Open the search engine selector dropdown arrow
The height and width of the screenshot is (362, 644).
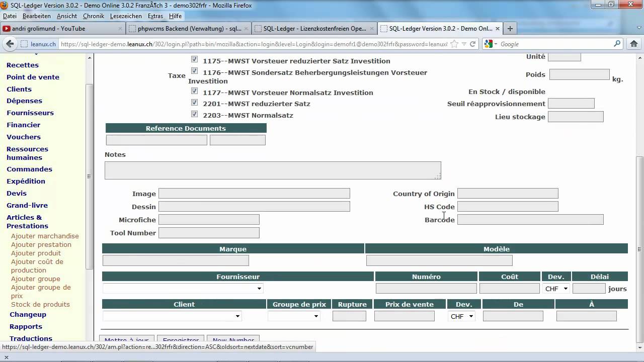coord(496,44)
